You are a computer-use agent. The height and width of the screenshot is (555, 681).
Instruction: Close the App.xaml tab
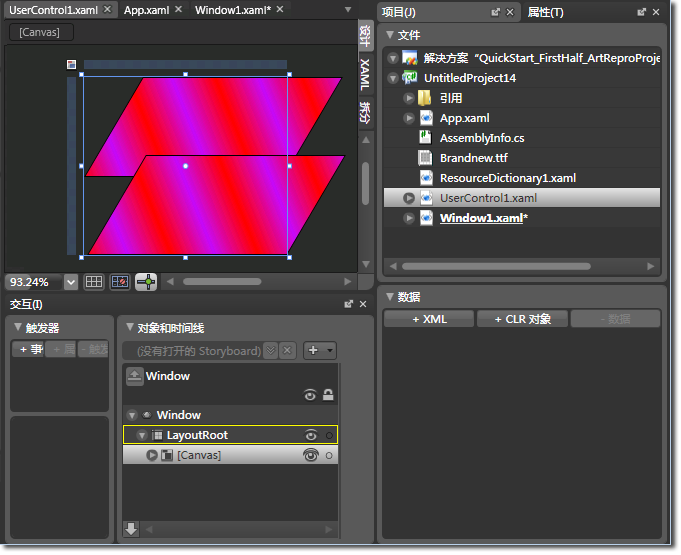coord(178,9)
